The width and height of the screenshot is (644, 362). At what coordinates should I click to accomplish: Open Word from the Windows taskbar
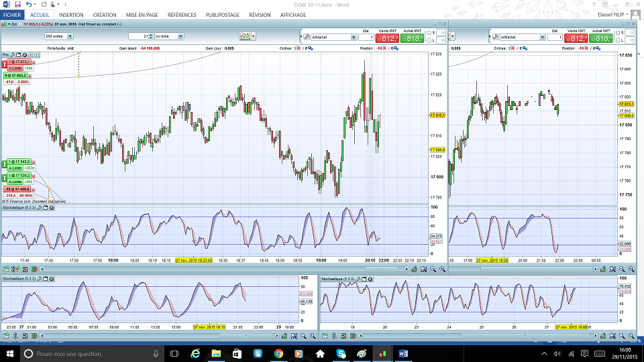coord(404,353)
